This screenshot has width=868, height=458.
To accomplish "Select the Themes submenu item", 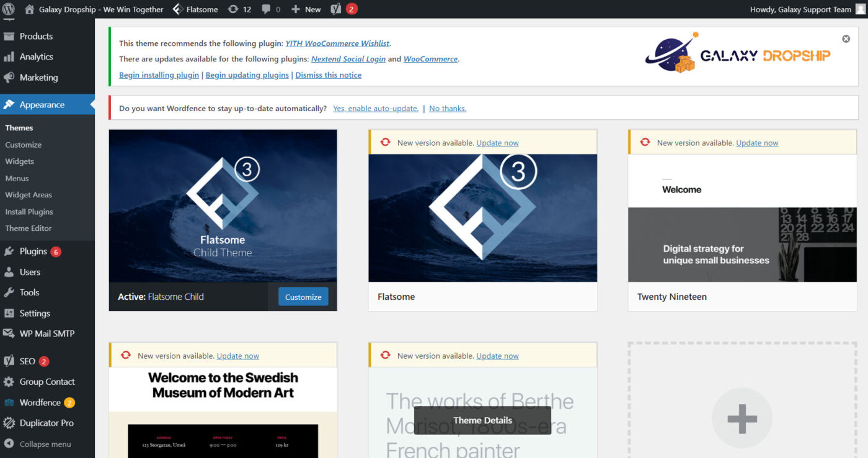I will point(19,128).
